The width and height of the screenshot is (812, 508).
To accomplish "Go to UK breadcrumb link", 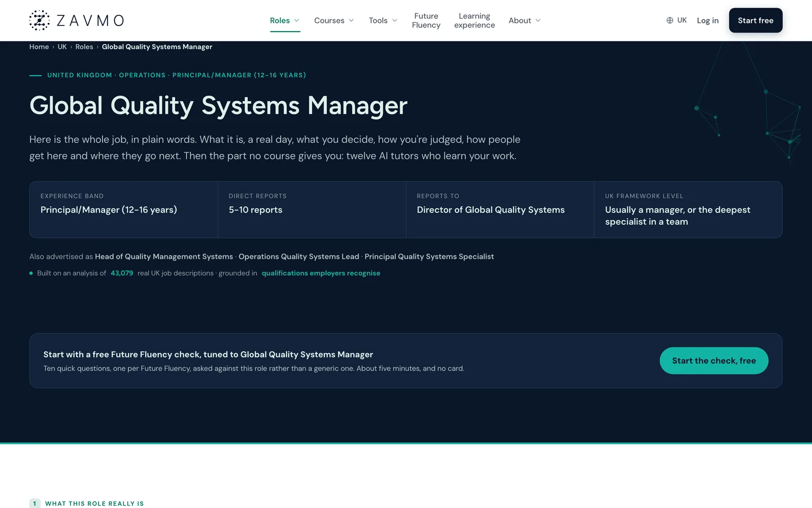I will pyautogui.click(x=62, y=47).
